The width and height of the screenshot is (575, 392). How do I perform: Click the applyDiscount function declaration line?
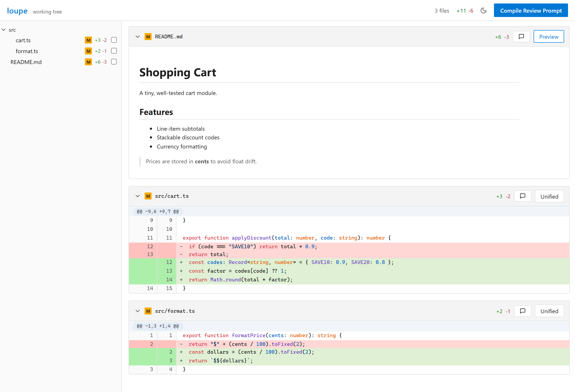click(349, 238)
